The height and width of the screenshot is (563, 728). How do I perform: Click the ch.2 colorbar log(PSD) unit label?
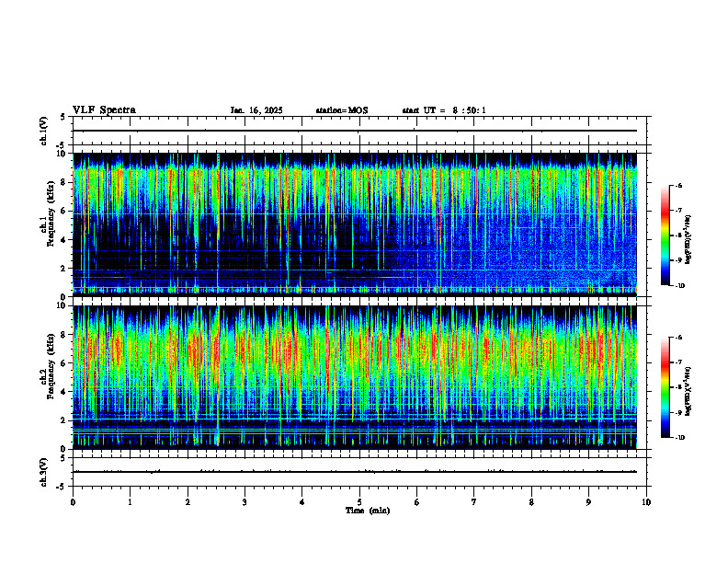[688, 392]
